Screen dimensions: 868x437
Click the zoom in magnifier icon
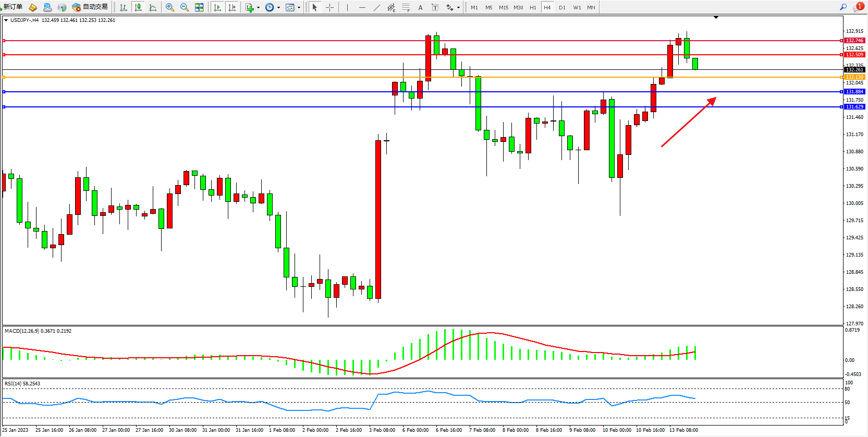point(169,7)
